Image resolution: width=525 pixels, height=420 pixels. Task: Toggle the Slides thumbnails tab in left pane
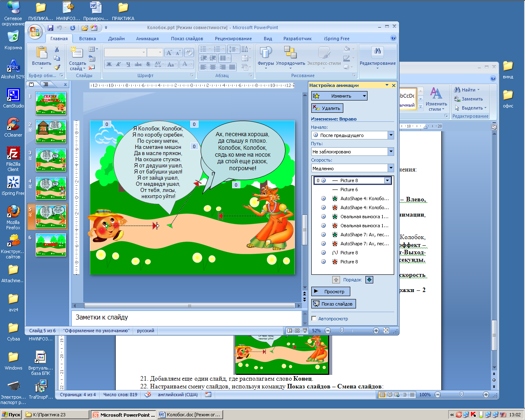(32, 84)
